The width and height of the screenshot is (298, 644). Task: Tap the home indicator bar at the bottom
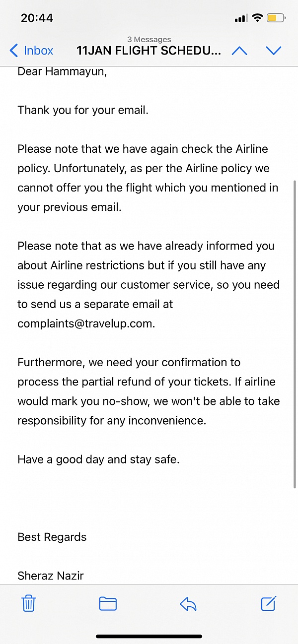[x=149, y=636]
